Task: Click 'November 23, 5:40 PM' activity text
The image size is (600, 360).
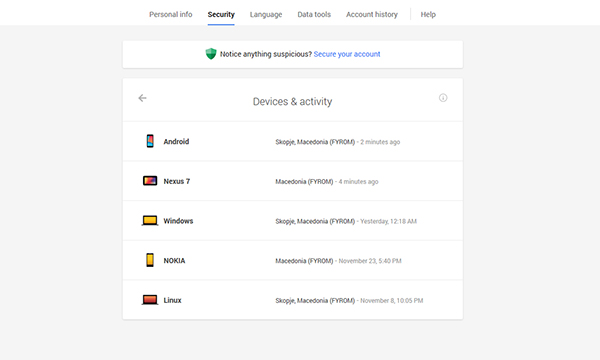Action: tap(370, 261)
